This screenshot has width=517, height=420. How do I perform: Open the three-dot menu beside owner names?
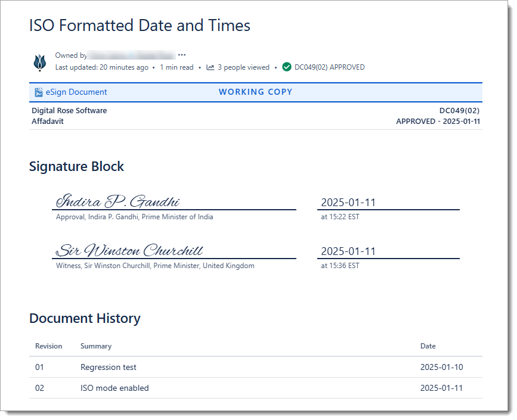[182, 55]
